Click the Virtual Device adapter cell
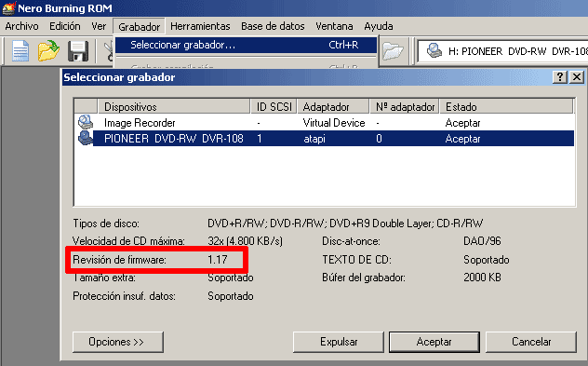This screenshot has height=366, width=588. (334, 123)
